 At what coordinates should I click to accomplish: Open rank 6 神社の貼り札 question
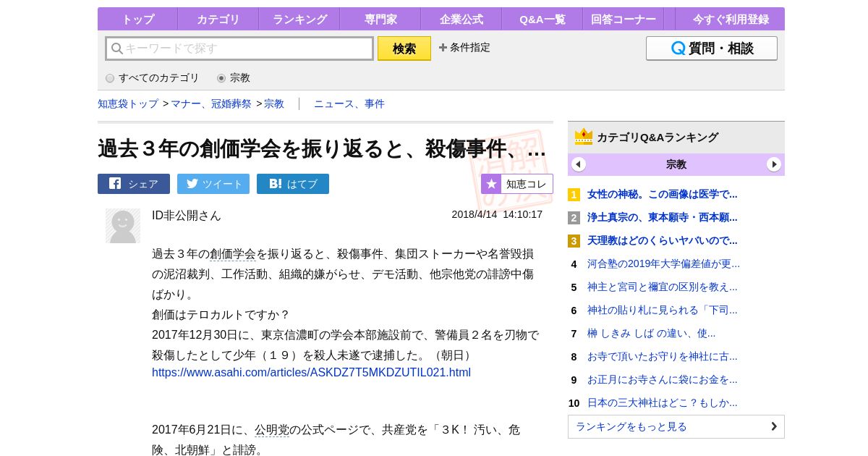point(663,310)
